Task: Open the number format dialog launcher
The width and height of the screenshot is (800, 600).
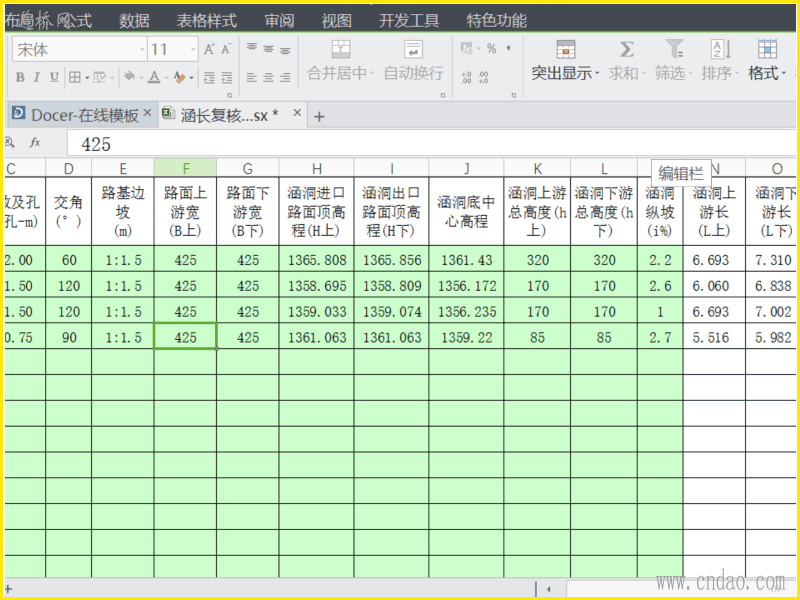Action: 514,95
